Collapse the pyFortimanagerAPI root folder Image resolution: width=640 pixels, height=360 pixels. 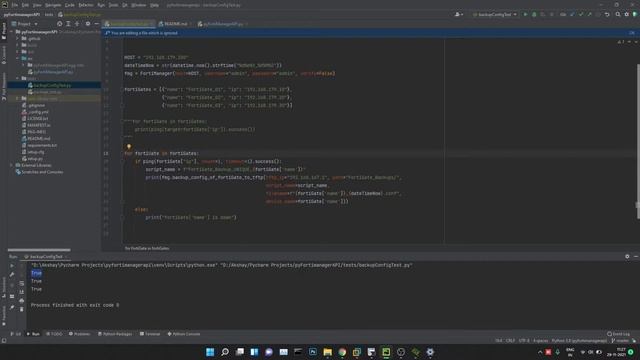coord(11,31)
